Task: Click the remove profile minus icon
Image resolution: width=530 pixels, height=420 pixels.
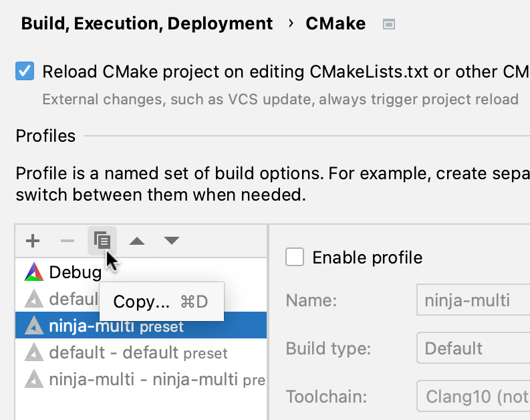Action: pos(68,241)
